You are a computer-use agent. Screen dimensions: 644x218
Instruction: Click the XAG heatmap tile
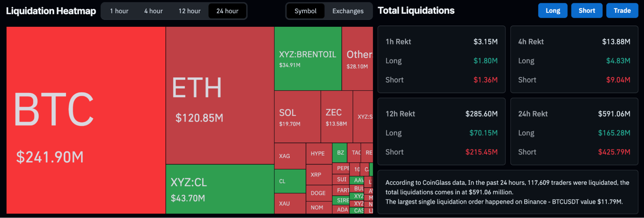pos(290,156)
